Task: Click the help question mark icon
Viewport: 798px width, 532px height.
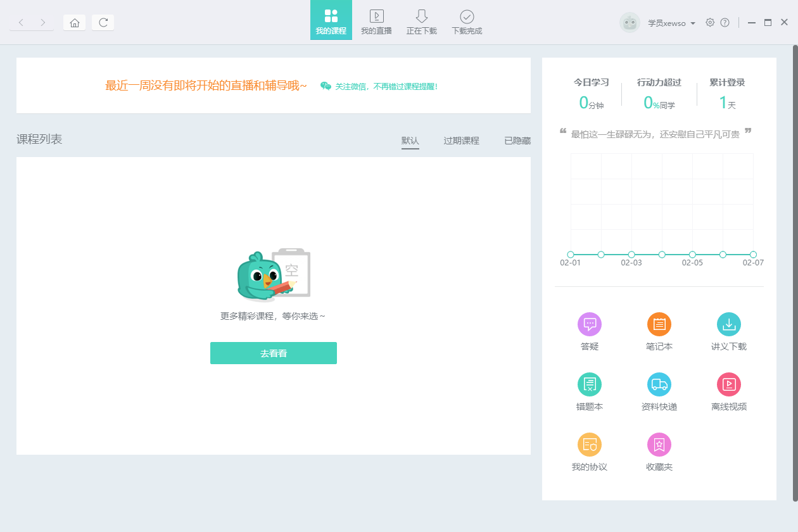Action: tap(725, 23)
